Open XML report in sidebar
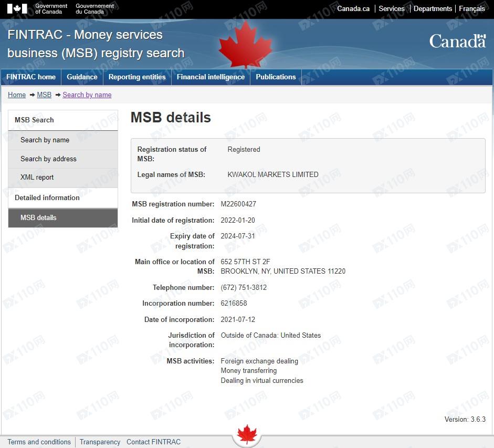The height and width of the screenshot is (448, 494). (x=37, y=178)
